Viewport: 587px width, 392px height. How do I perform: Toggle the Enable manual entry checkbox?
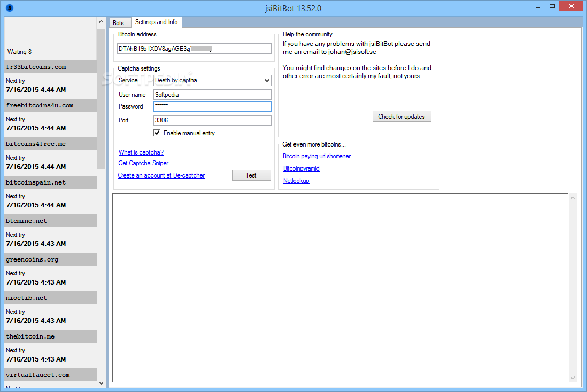click(157, 133)
